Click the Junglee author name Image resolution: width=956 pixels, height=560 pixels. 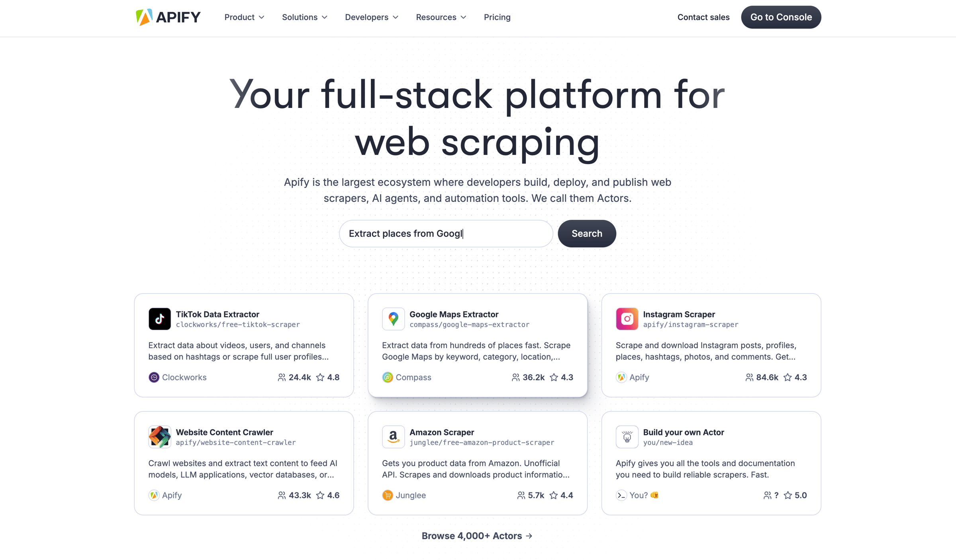point(411,495)
